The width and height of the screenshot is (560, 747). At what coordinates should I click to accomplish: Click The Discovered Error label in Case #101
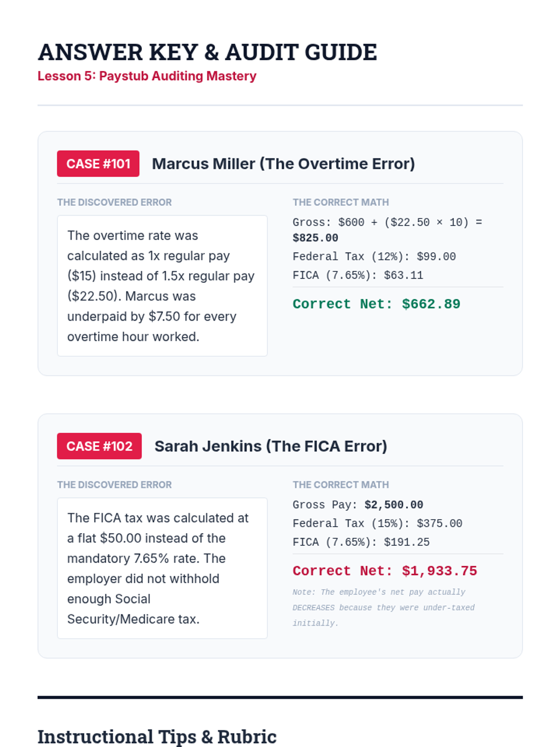[114, 203]
